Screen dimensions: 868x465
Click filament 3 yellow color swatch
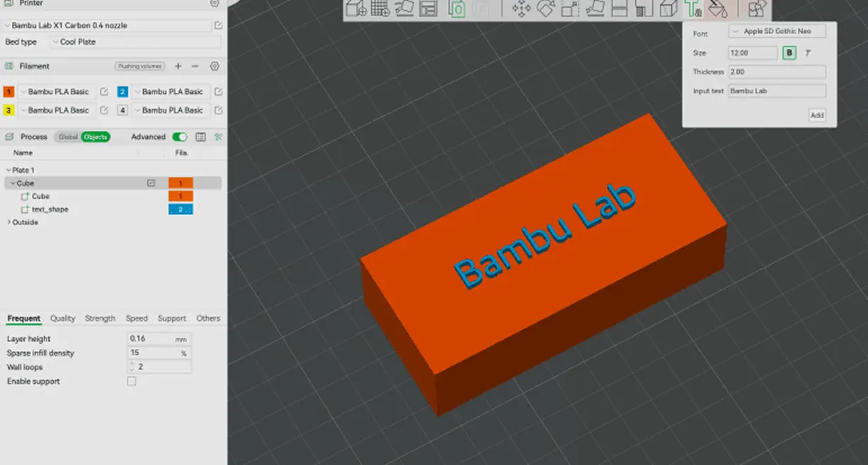point(8,110)
